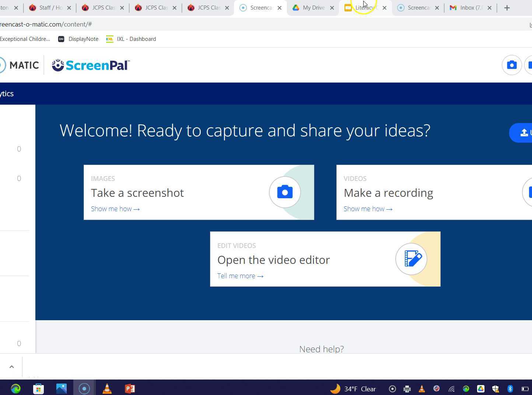Click the Bluetooth icon in the system tray
This screenshot has width=532, height=395.
pos(510,389)
